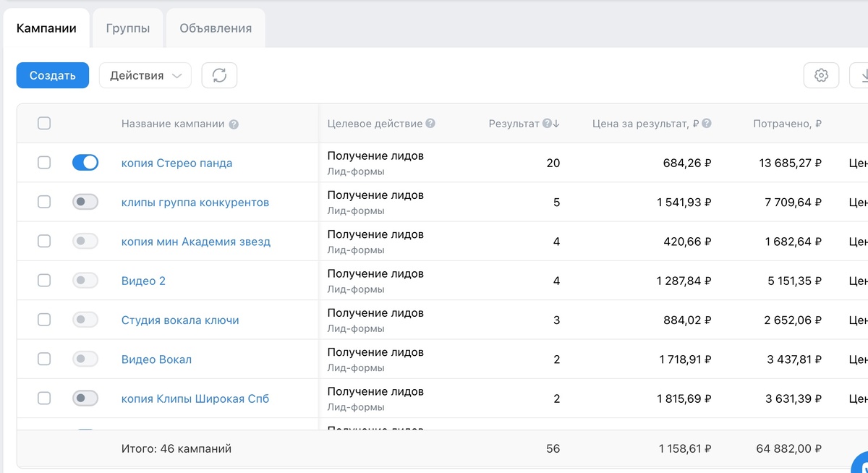The height and width of the screenshot is (473, 868).
Task: Click help icon by Цена за результат
Action: (x=707, y=124)
